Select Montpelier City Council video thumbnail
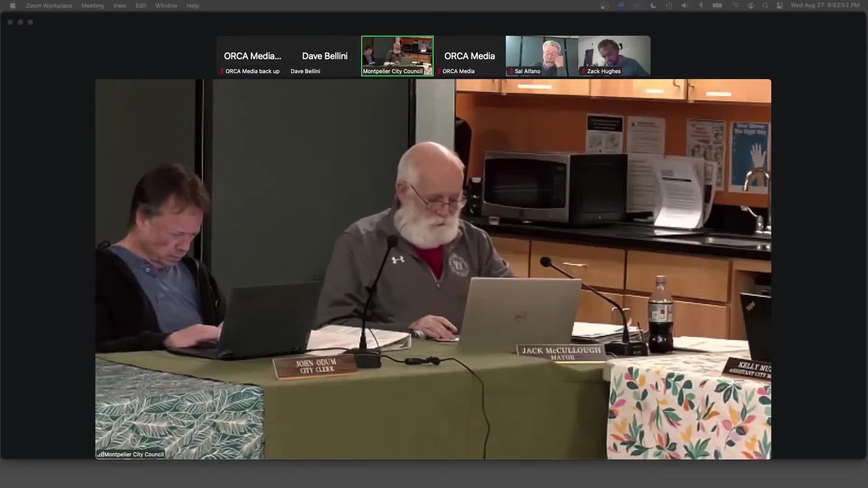 click(397, 56)
